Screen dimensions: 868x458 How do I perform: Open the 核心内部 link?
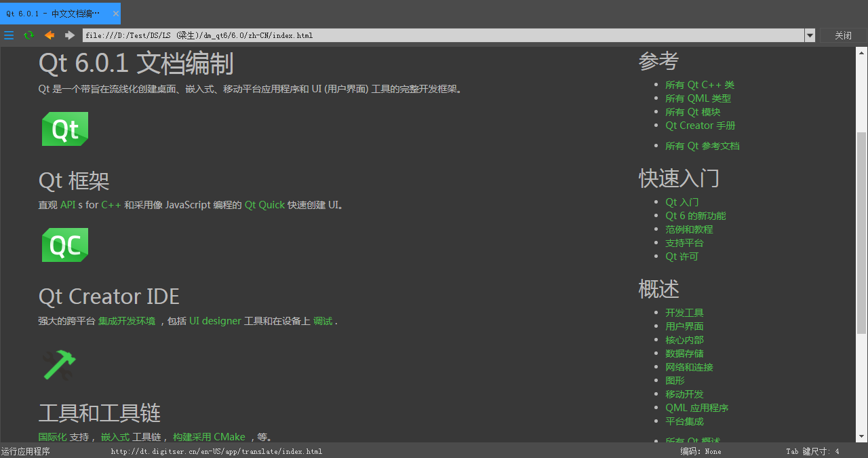pyautogui.click(x=684, y=340)
